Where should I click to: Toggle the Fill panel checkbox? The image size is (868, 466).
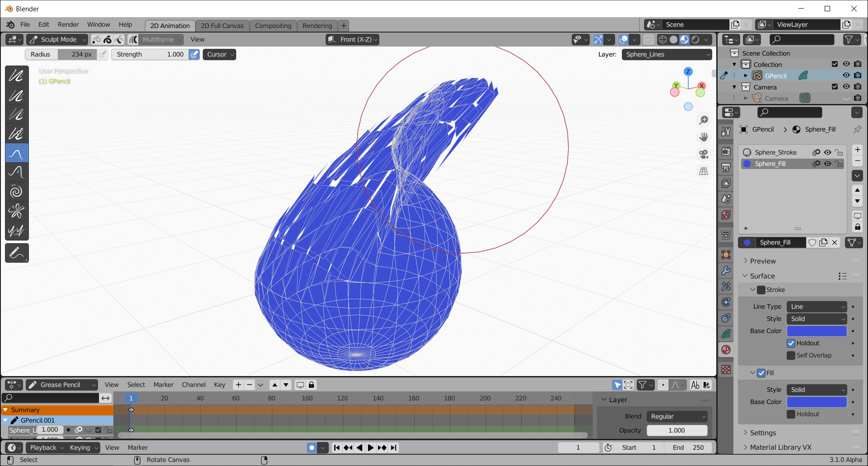pos(761,373)
